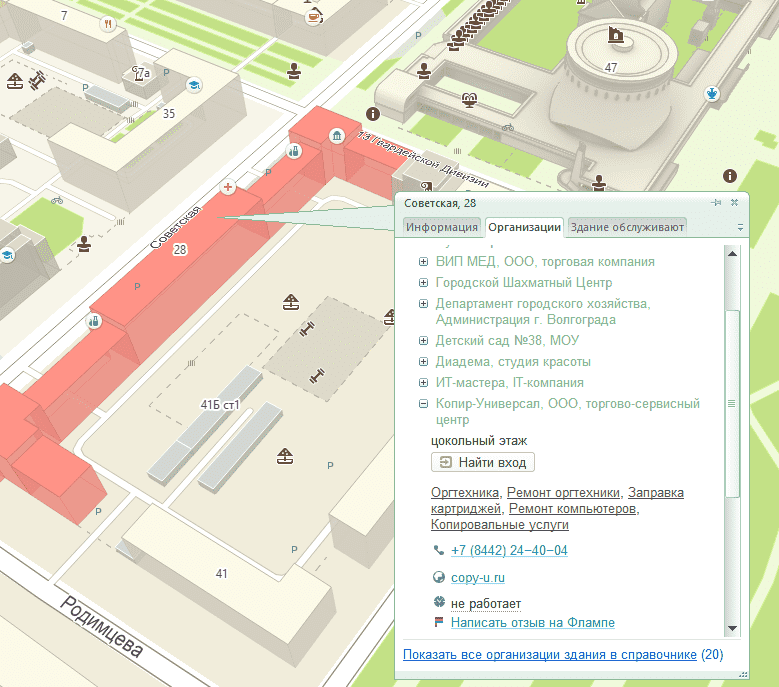Click the dark info marker on the map
Viewport: 779px width, 687px height.
tap(373, 114)
